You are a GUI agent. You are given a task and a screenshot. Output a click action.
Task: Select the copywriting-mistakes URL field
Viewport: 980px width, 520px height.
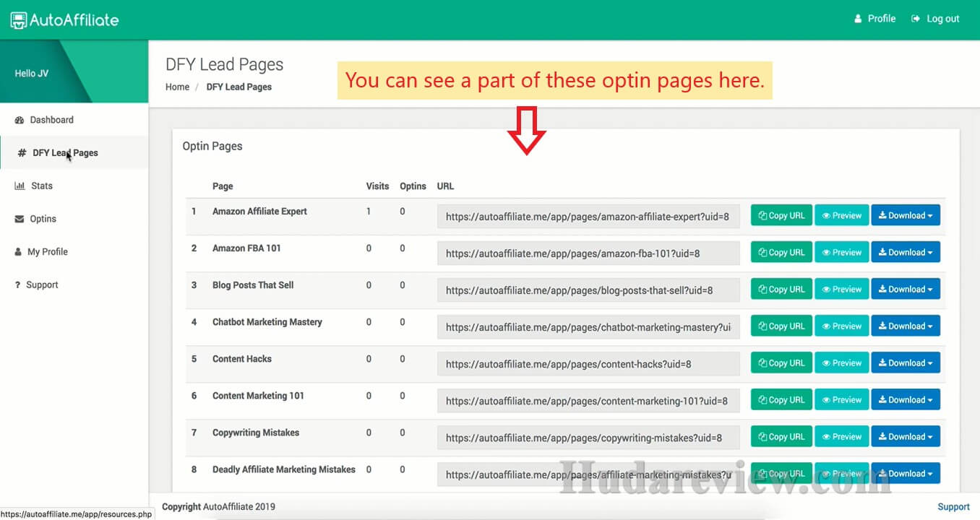[588, 437]
